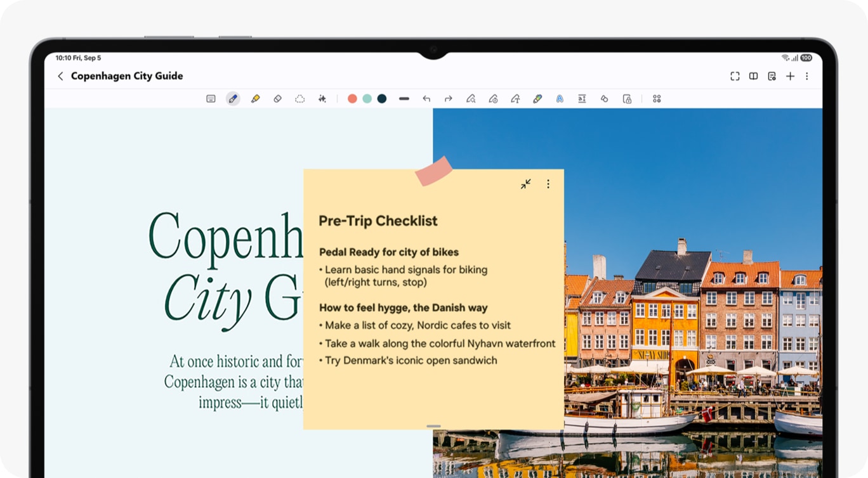
Task: Choose the Eraser tool
Action: (x=277, y=99)
